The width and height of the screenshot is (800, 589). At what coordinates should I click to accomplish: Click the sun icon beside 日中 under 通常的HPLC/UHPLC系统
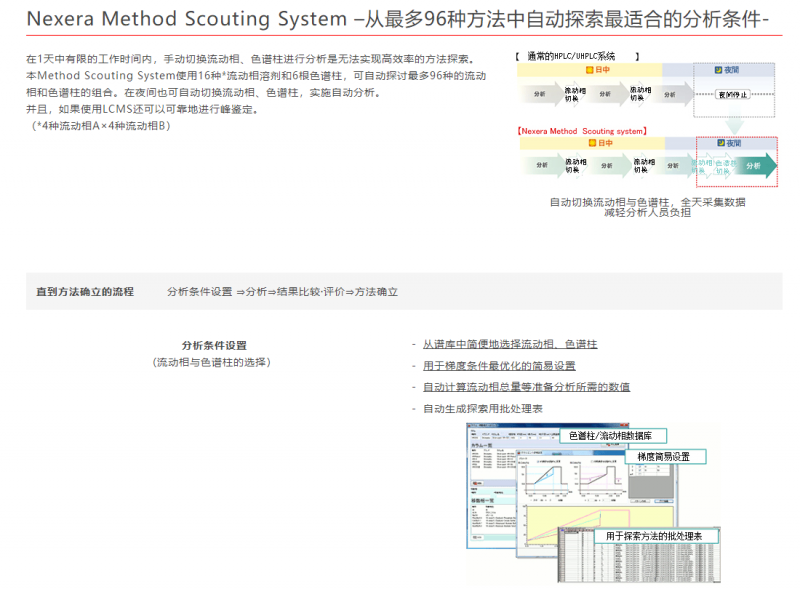point(589,70)
